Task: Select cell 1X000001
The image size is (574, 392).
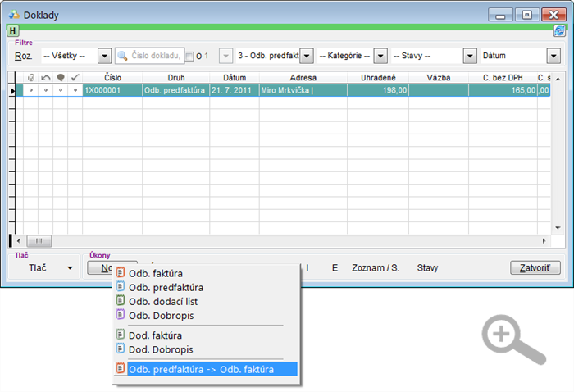Action: 112,90
